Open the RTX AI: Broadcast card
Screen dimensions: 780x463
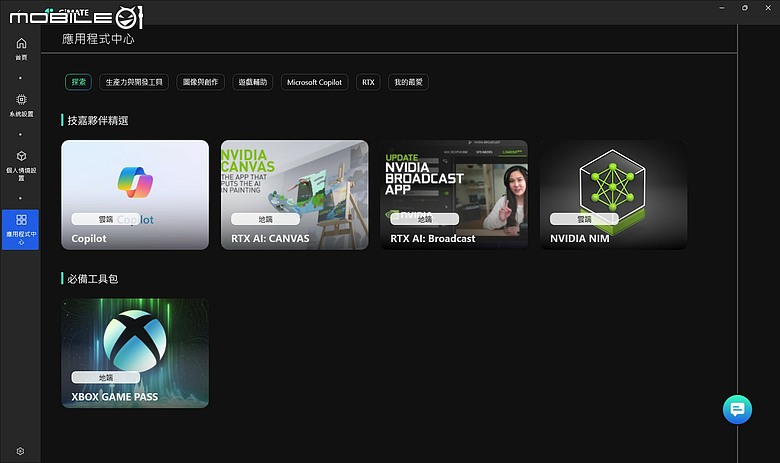454,194
